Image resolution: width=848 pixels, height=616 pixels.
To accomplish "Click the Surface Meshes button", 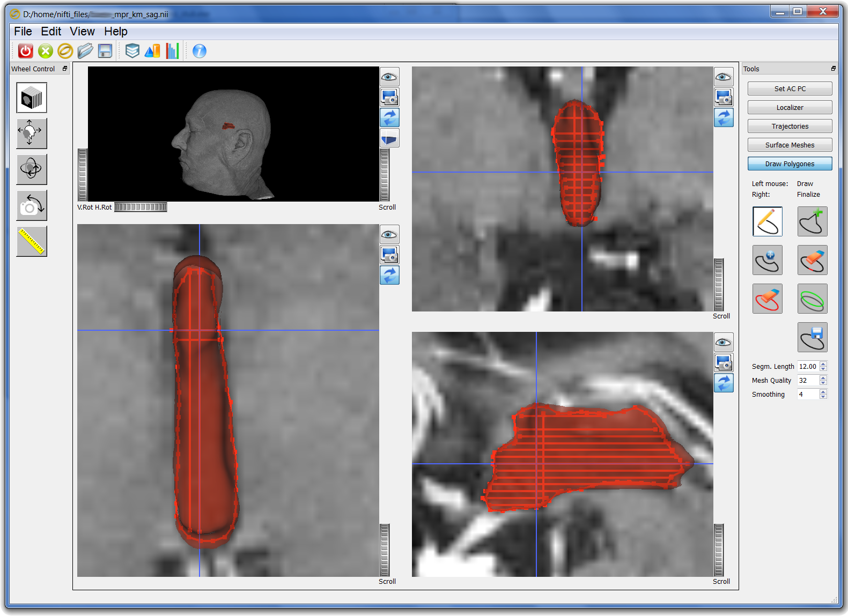I will tap(790, 145).
